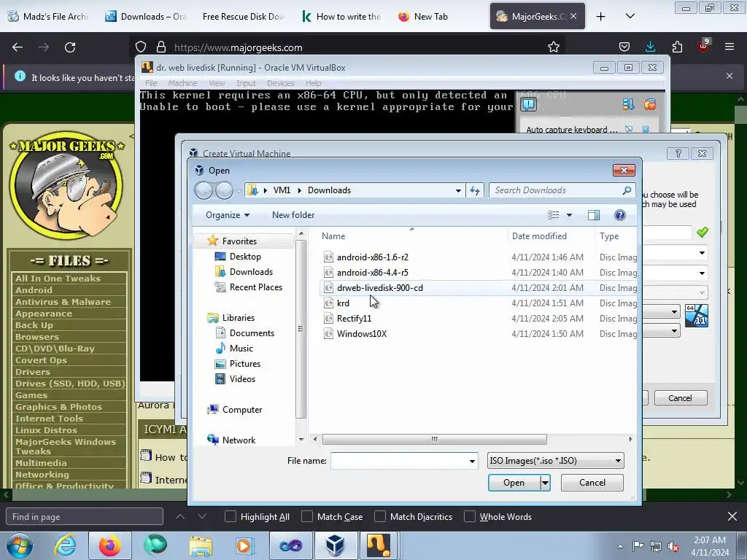Open Firefox application menu

(x=729, y=47)
